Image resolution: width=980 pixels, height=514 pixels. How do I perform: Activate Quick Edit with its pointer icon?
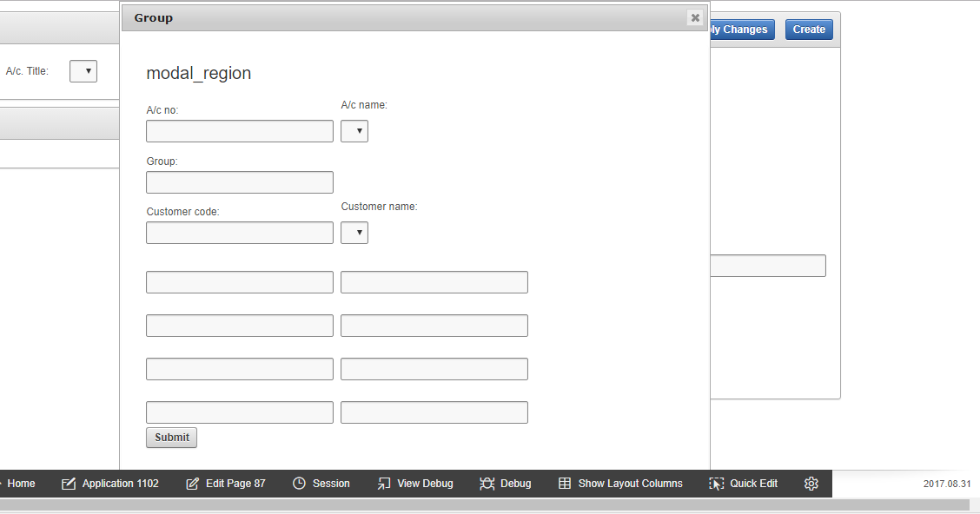pyautogui.click(x=718, y=484)
